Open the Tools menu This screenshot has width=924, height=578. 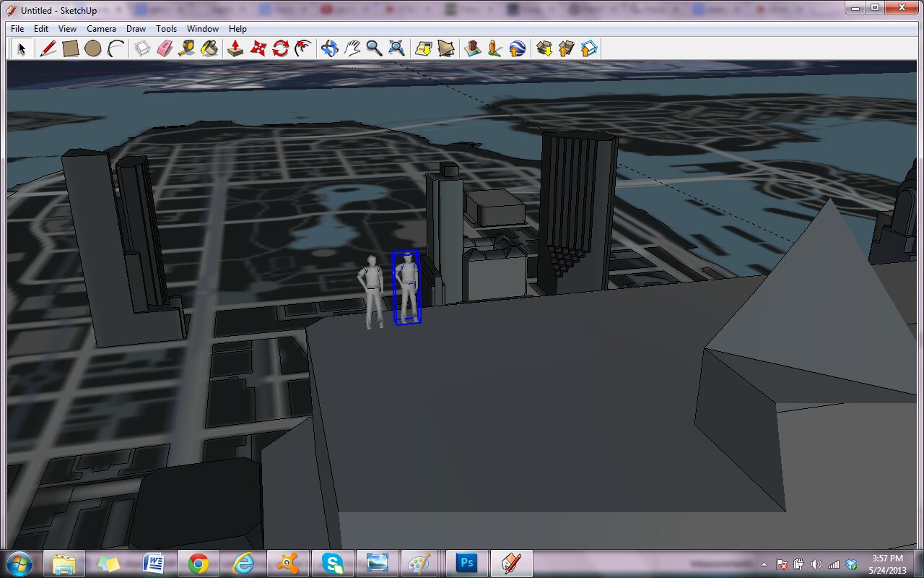[166, 29]
